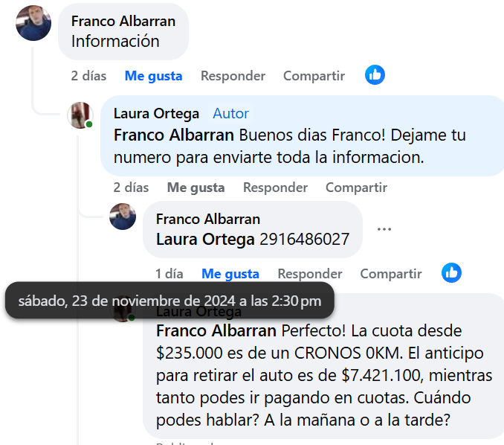Click like reaction icon on Franco's Información comment

click(375, 75)
